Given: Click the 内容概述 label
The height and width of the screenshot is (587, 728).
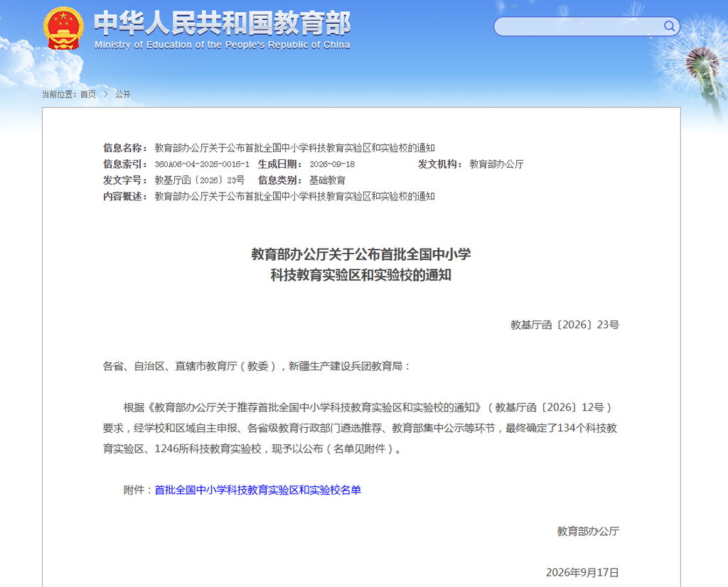Looking at the screenshot, I should click(125, 197).
